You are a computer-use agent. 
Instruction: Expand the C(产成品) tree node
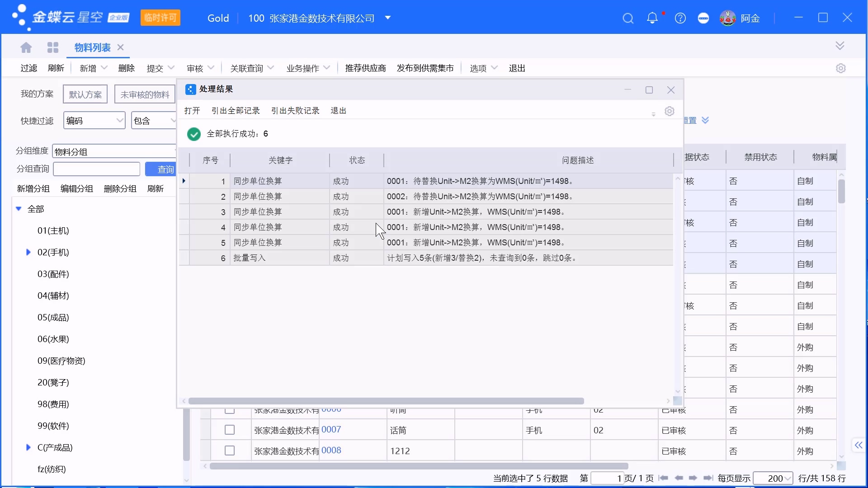point(28,447)
